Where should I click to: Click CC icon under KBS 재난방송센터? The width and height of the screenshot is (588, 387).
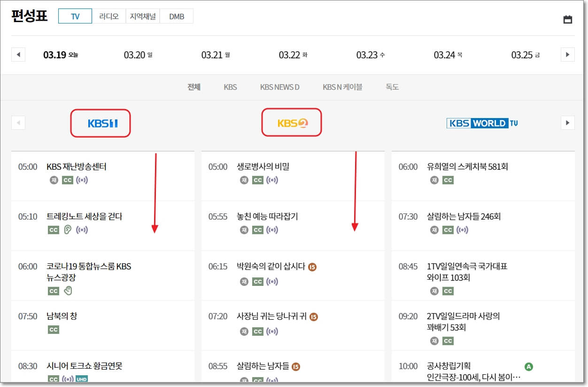pos(68,180)
